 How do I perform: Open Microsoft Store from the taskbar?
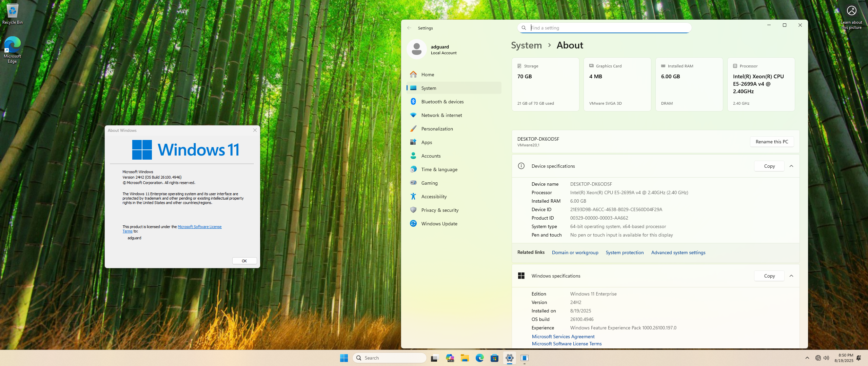pos(495,358)
